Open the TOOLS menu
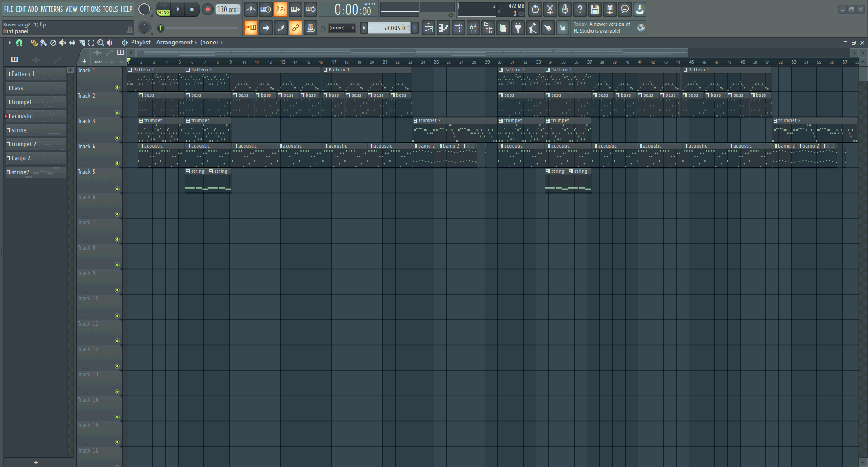The image size is (868, 467). (x=110, y=9)
